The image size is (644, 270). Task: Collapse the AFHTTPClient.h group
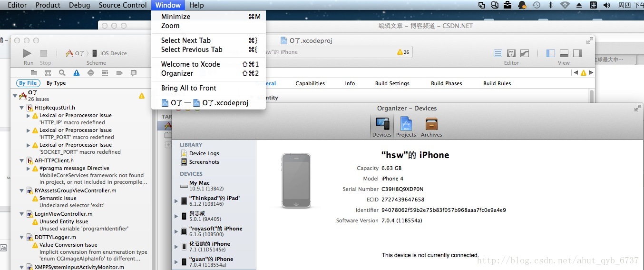[22, 161]
